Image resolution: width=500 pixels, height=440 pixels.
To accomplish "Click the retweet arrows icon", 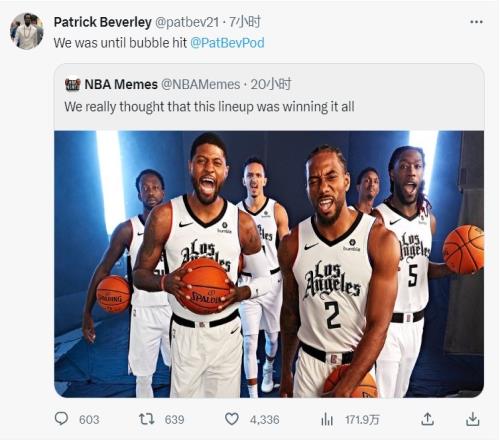I will click(146, 419).
